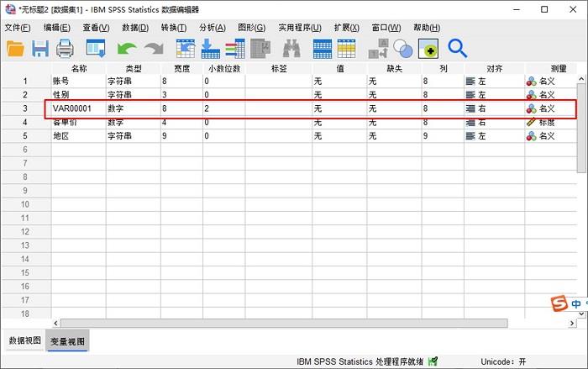Click the nominal measure icon for VAR00001 row
This screenshot has height=369, width=588.
(x=532, y=108)
